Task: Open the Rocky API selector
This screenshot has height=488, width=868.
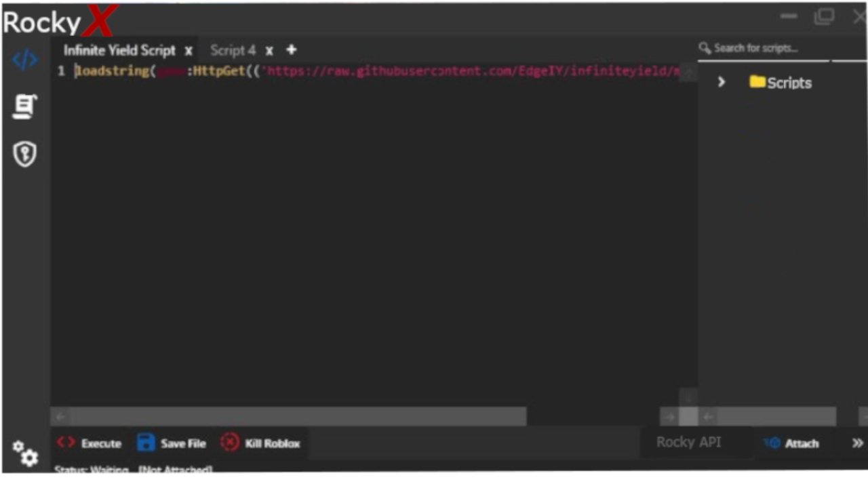Action: click(688, 443)
